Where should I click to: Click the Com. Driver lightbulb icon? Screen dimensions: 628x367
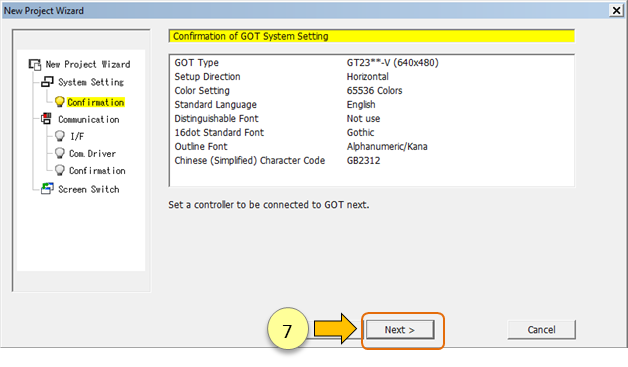(60, 153)
